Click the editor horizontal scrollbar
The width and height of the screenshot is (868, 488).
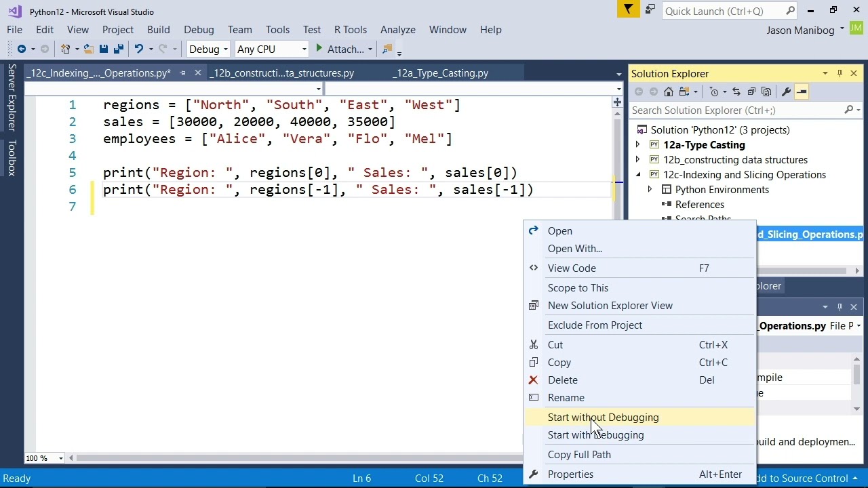coord(295,458)
